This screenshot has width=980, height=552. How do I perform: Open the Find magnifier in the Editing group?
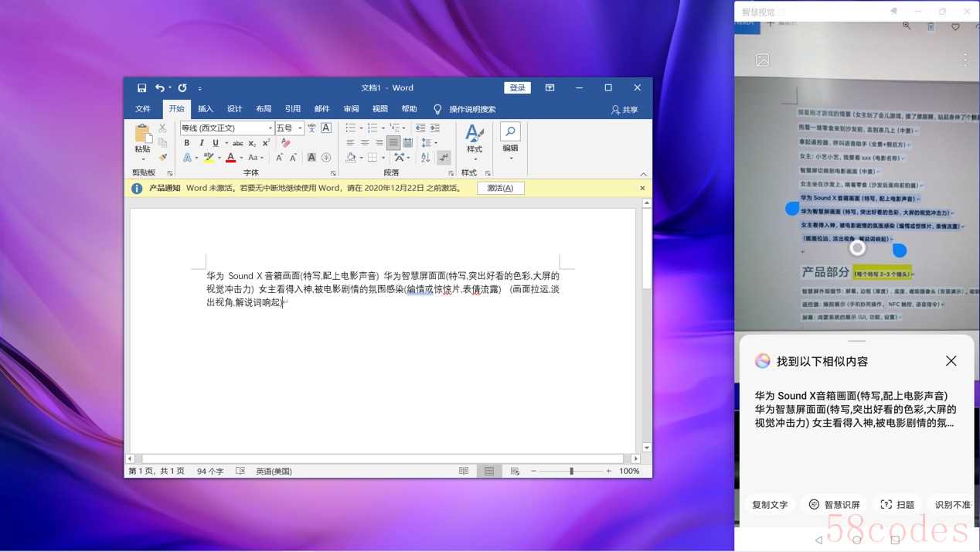(510, 131)
